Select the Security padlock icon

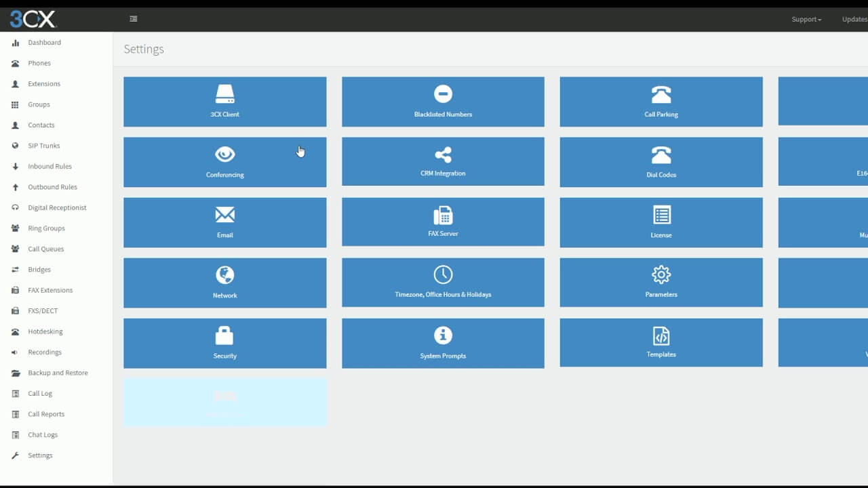point(224,335)
